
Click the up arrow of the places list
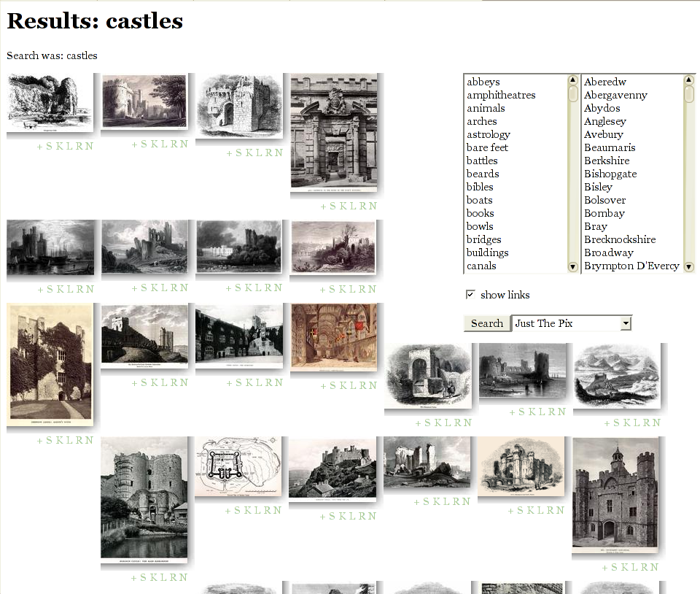(689, 80)
